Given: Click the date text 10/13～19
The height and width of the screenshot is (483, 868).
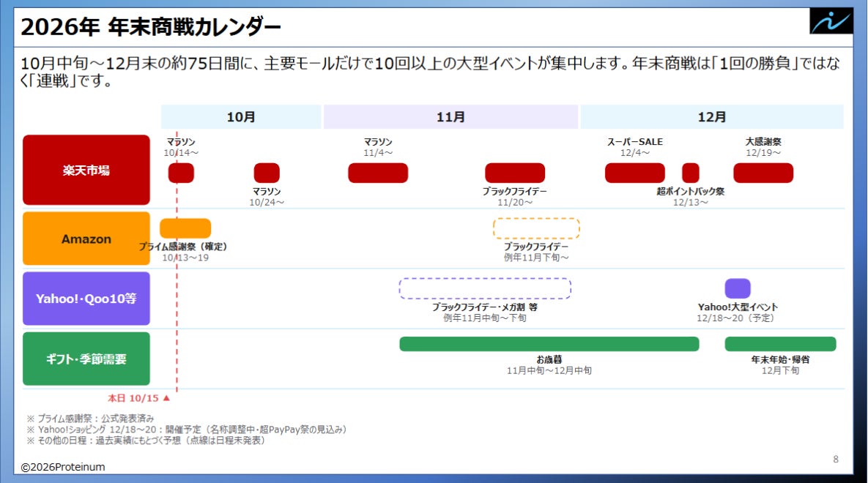Looking at the screenshot, I should pyautogui.click(x=185, y=258).
